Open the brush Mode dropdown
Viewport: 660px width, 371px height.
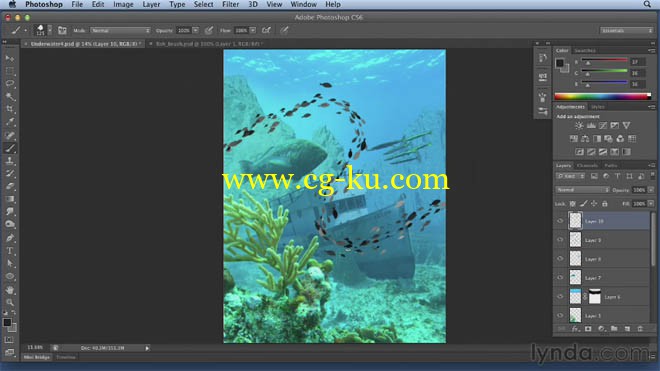click(x=120, y=30)
